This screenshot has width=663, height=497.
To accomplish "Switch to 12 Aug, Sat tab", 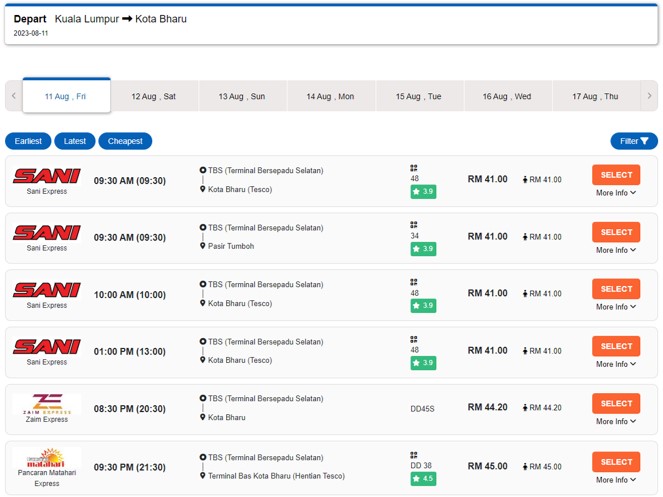I will [x=154, y=96].
